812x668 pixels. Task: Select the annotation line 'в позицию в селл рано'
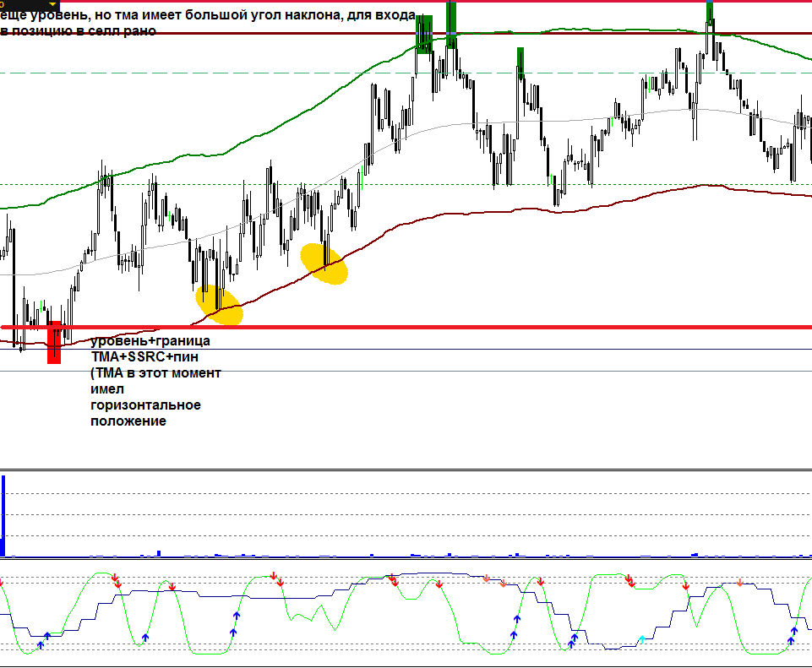click(79, 31)
